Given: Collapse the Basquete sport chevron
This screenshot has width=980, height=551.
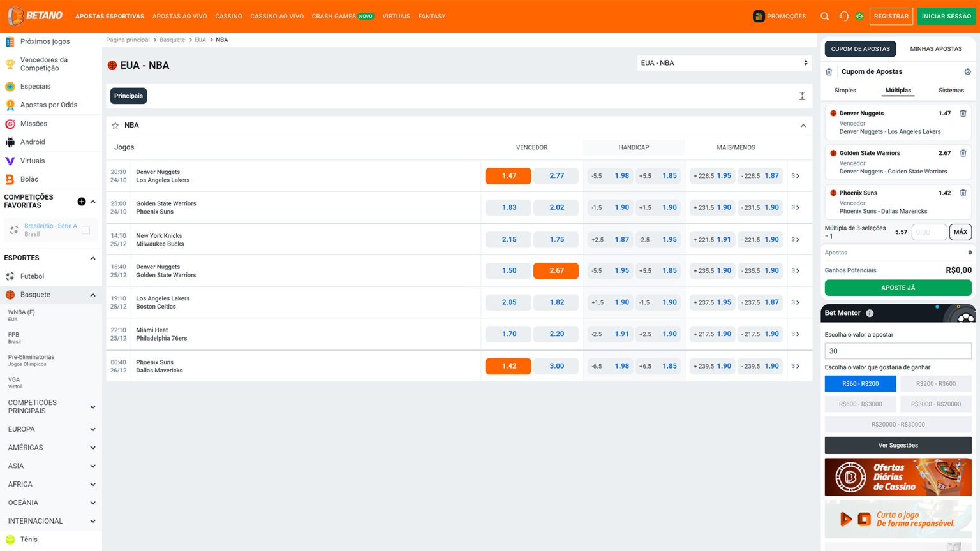Looking at the screenshot, I should (93, 295).
